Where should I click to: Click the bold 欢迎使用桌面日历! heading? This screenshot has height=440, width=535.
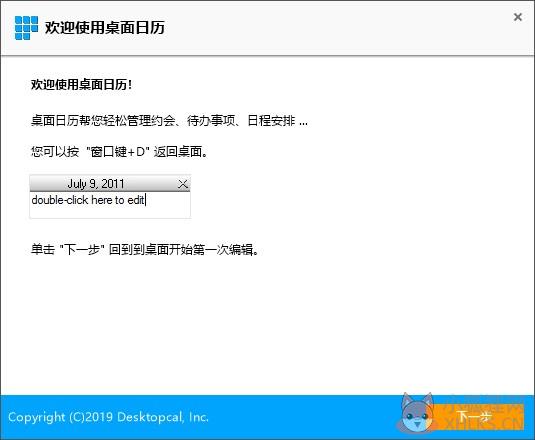(82, 85)
